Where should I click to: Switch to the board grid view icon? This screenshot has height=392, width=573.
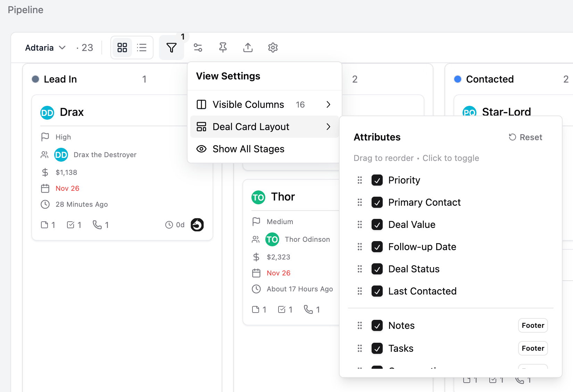122,48
